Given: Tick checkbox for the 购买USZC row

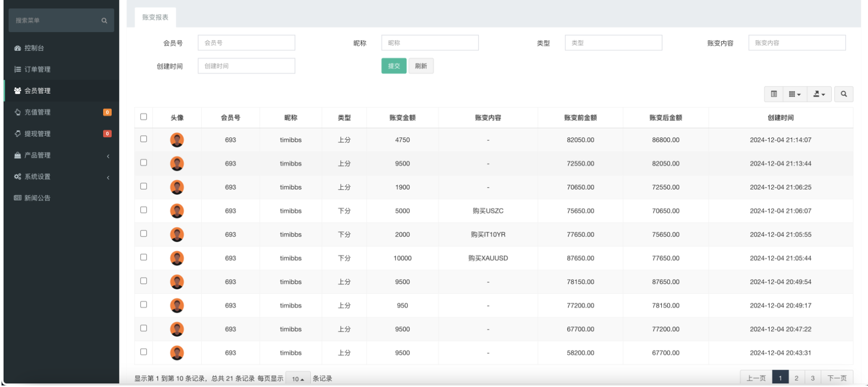Looking at the screenshot, I should coord(144,210).
